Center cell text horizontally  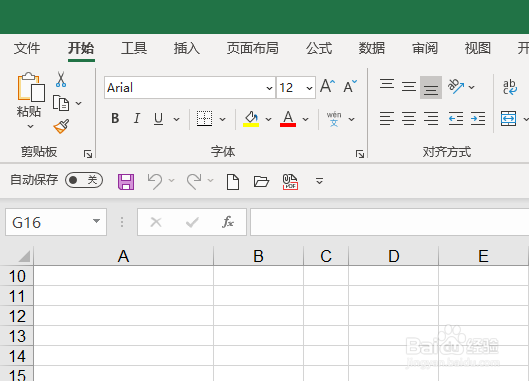pos(409,118)
